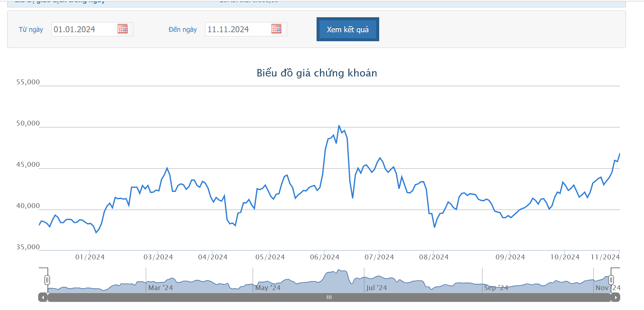Click the Jul '24 marker in the navigator
Screen dimensions: 644x310
coord(377,288)
